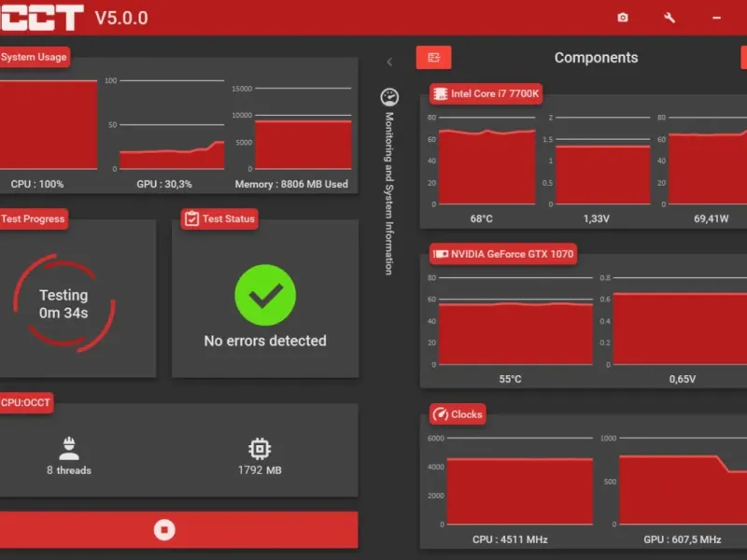This screenshot has height=560, width=747.
Task: Select the Test Status label
Action: 228,218
